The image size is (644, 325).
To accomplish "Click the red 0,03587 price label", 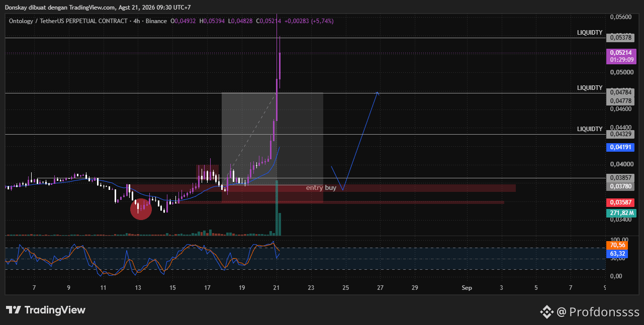I will [621, 202].
